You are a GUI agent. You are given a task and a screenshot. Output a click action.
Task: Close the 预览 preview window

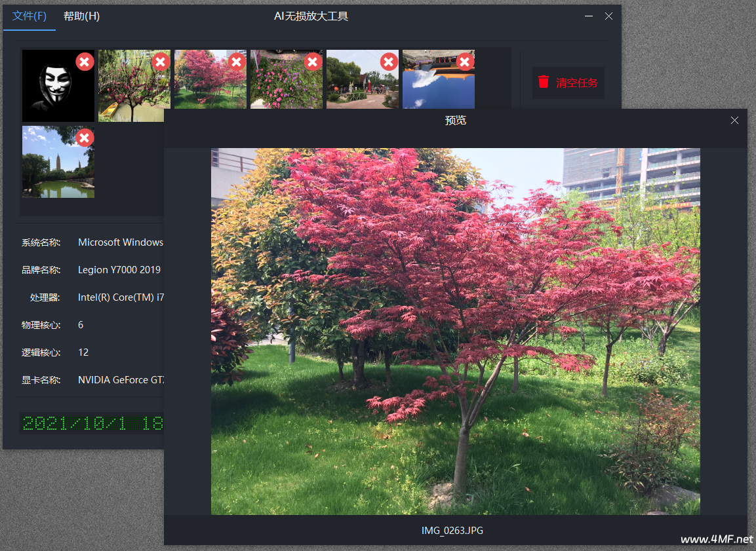[x=734, y=121]
